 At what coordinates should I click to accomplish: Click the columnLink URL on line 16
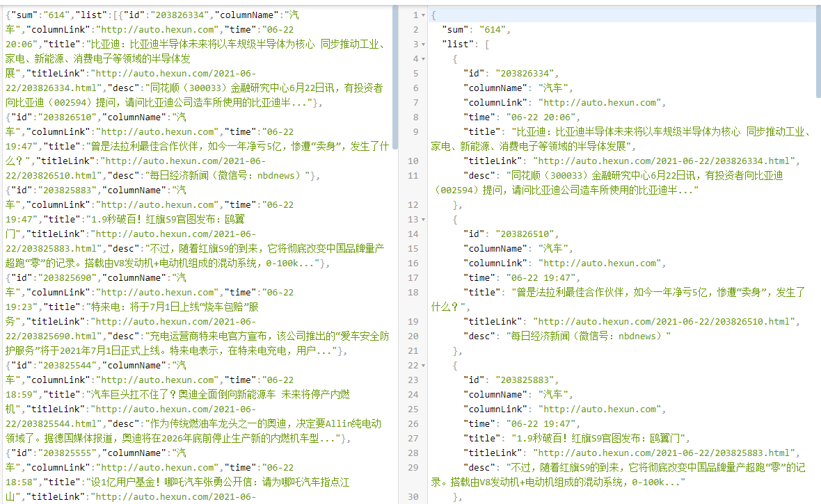[600, 263]
